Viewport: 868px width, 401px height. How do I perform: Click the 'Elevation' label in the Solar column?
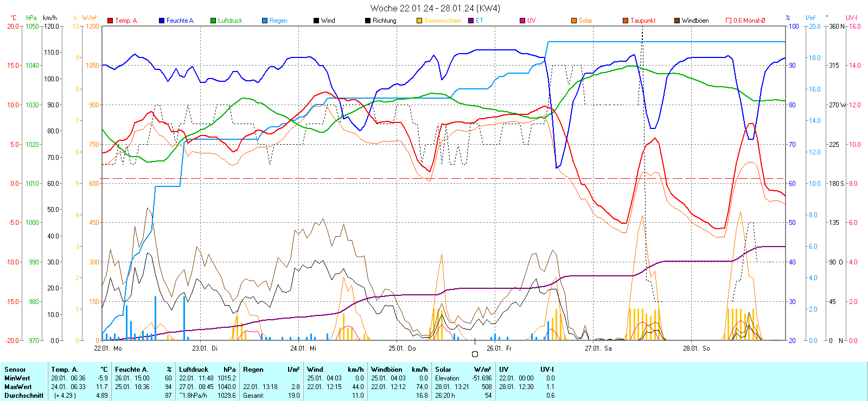tap(447, 378)
